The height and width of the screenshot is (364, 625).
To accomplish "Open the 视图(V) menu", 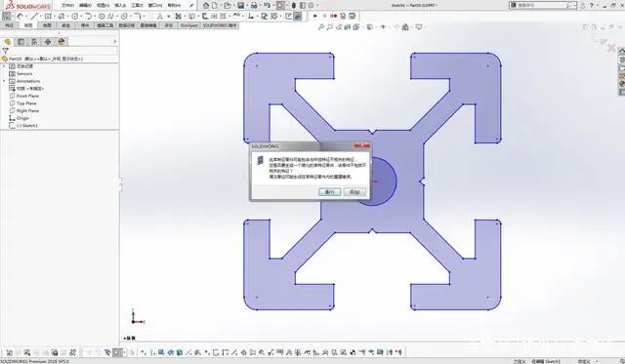I will (103, 6).
